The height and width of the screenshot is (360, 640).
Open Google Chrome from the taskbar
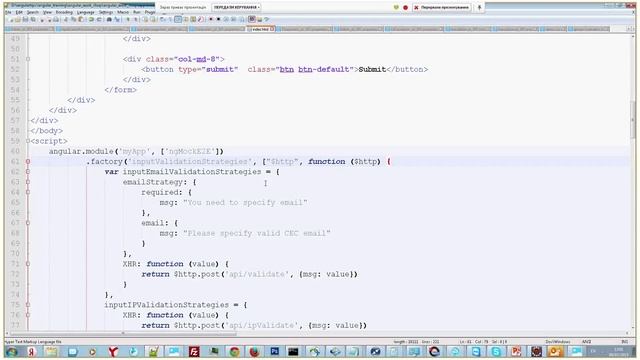coord(234,351)
